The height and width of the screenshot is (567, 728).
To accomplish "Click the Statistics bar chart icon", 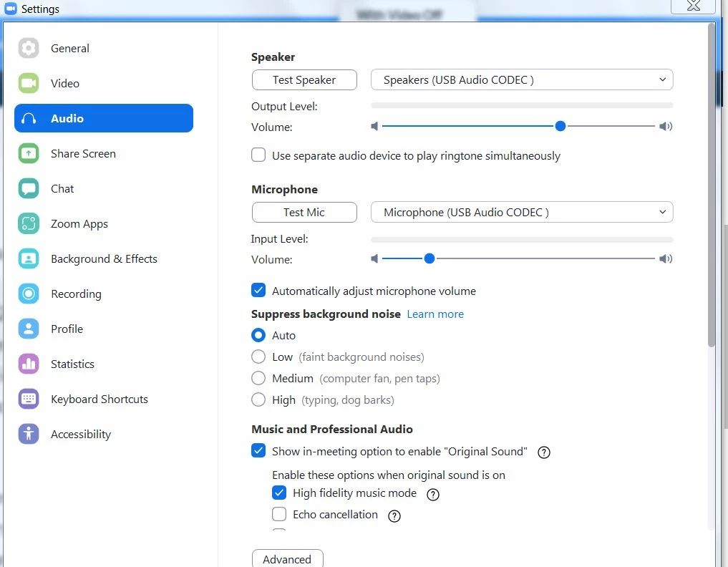I will pyautogui.click(x=29, y=364).
